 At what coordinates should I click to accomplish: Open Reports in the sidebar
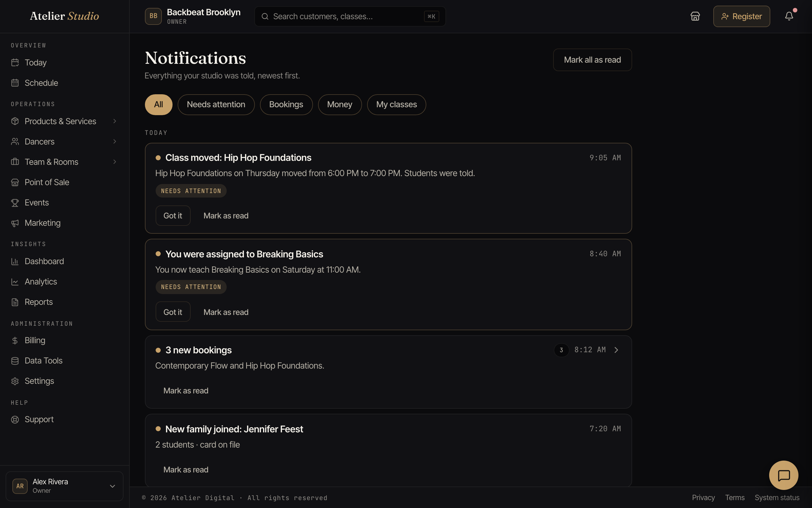coord(64,302)
